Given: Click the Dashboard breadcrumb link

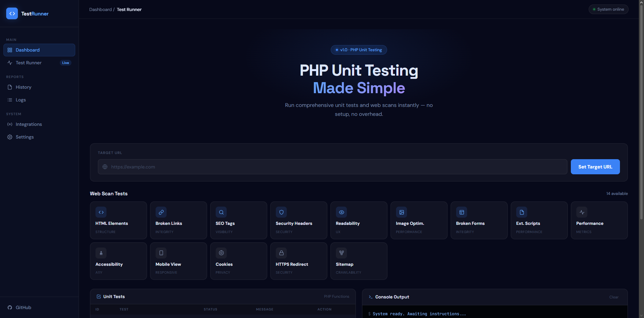Looking at the screenshot, I should coord(100,9).
